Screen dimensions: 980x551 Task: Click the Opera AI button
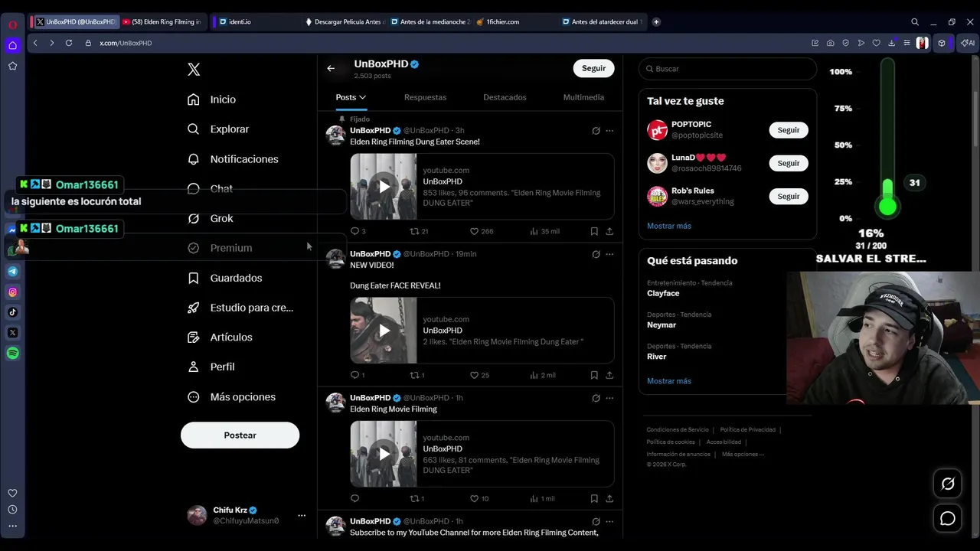pos(968,43)
